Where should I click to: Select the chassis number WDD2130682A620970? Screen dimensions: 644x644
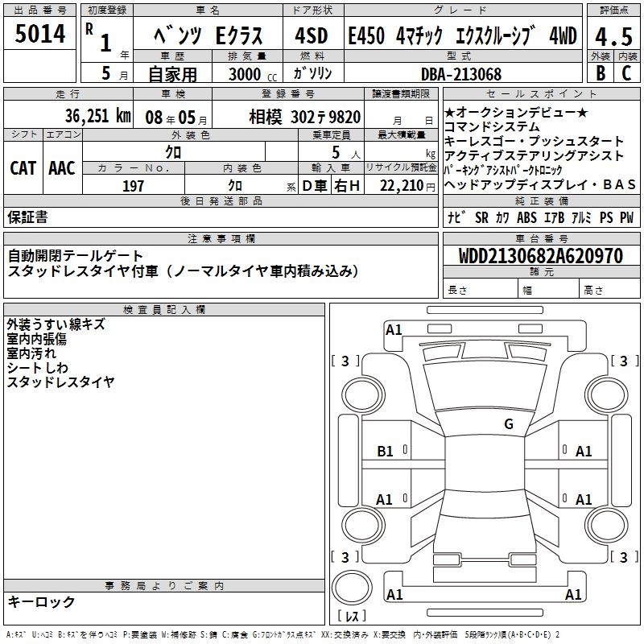click(541, 256)
